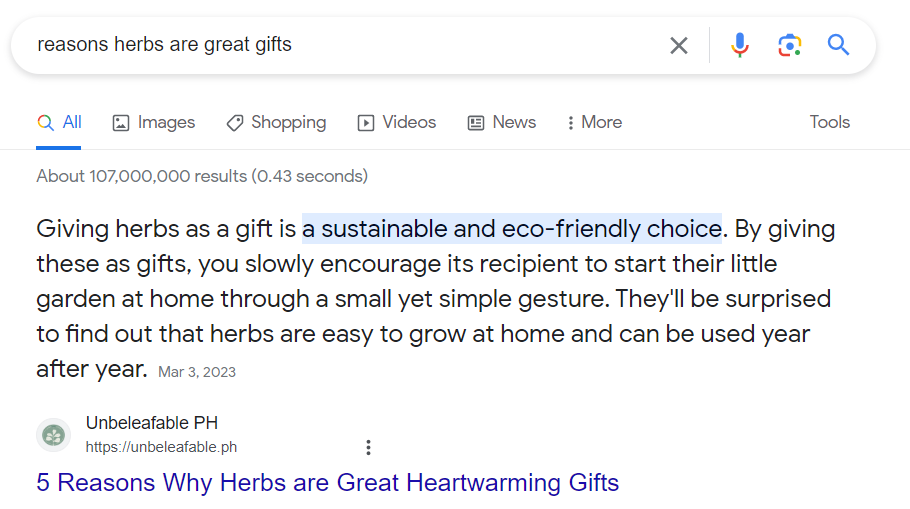Click the News newspaper icon
Viewport: 910px width, 509px height.
476,123
